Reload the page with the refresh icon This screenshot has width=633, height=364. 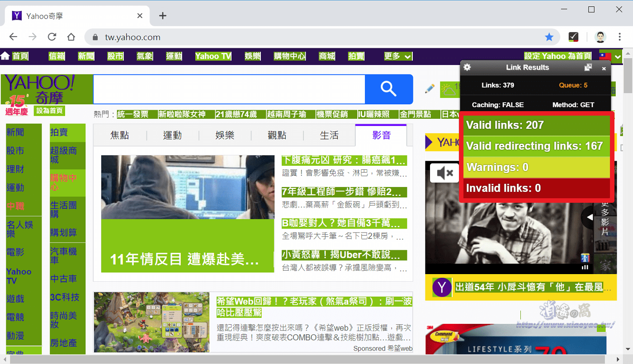[x=52, y=37]
